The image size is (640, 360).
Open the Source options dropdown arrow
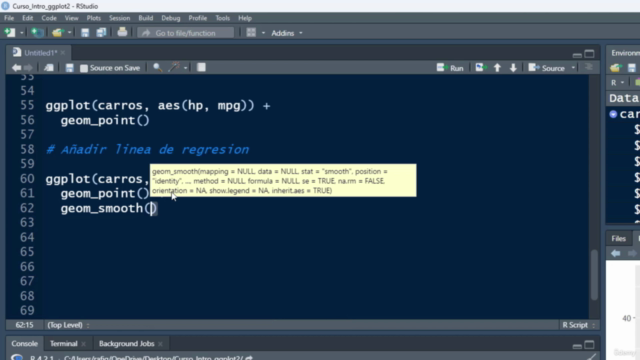[573, 68]
